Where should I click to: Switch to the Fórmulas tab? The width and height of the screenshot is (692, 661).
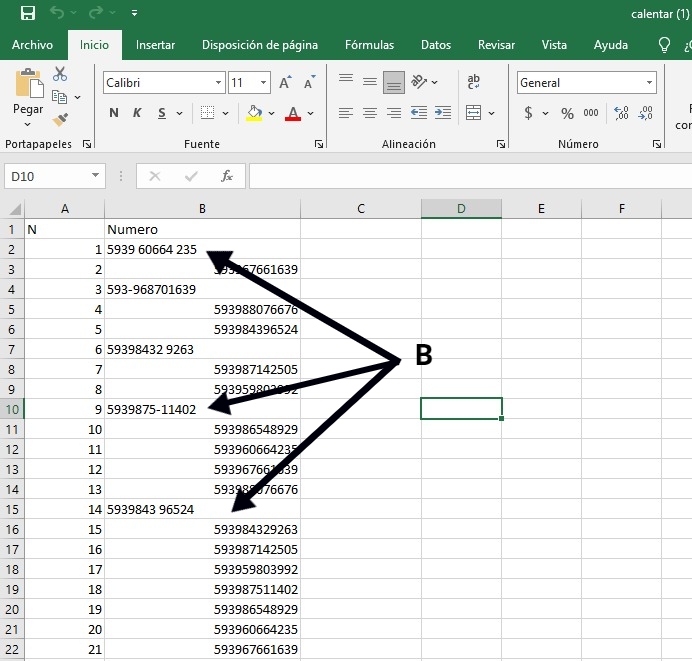click(369, 45)
